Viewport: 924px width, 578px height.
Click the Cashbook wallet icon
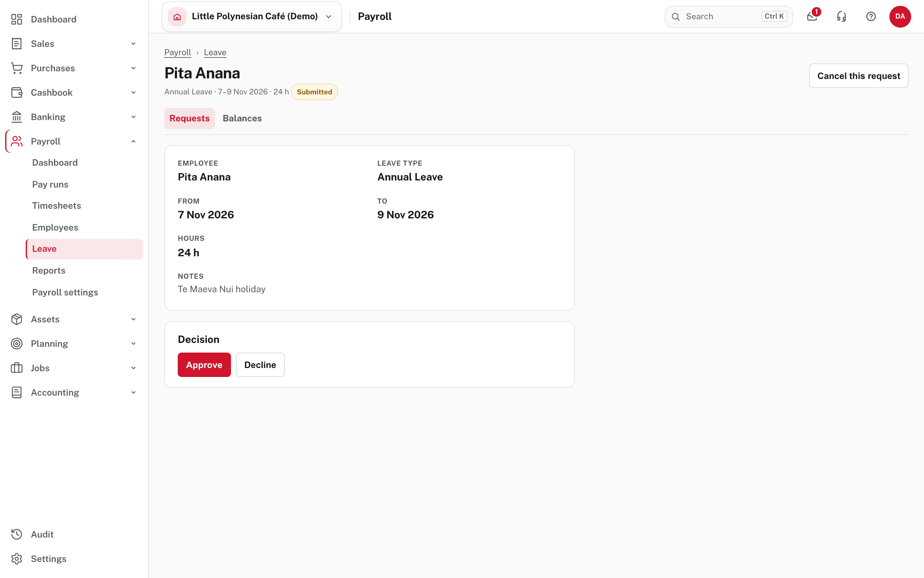pos(16,92)
